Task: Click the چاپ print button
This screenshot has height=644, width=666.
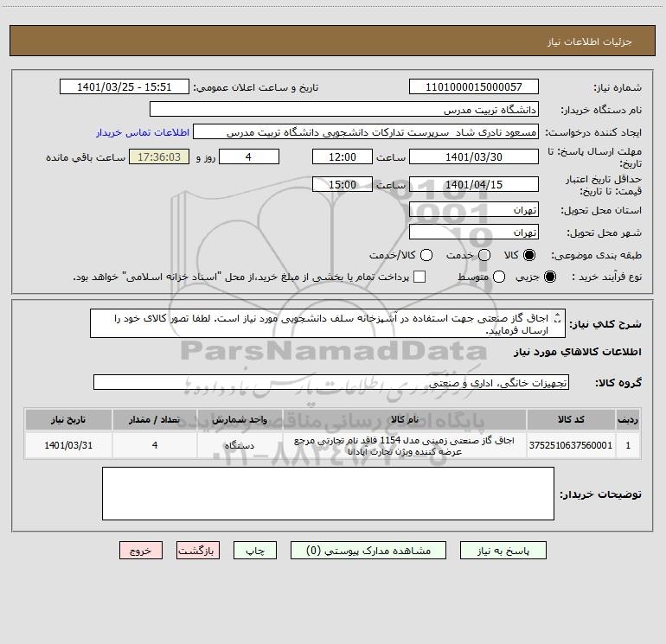Action: [255, 550]
